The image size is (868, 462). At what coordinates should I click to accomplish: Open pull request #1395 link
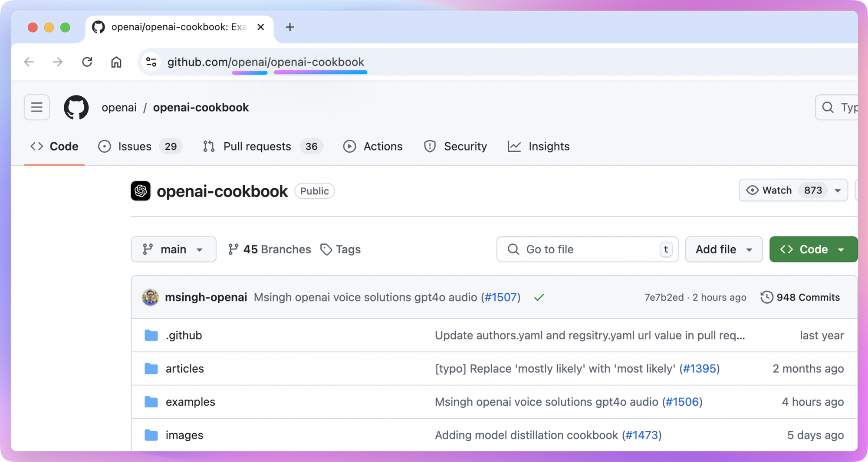(x=699, y=369)
